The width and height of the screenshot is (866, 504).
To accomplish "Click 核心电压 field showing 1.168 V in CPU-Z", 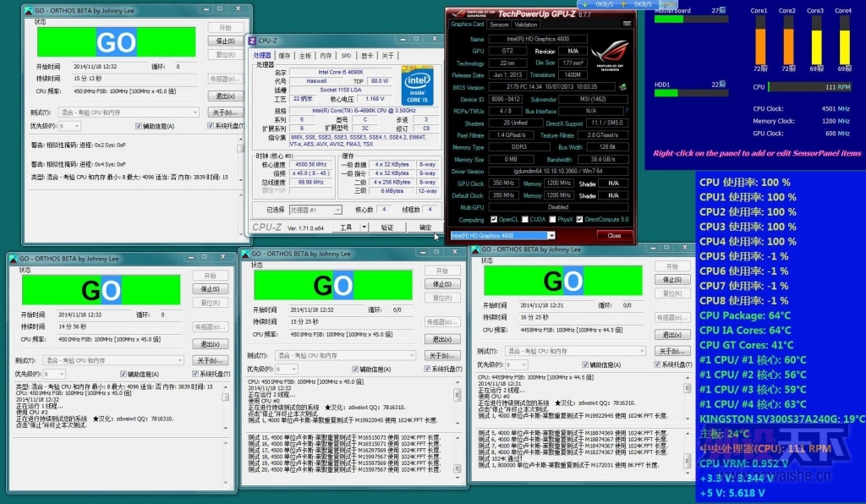I will (375, 99).
